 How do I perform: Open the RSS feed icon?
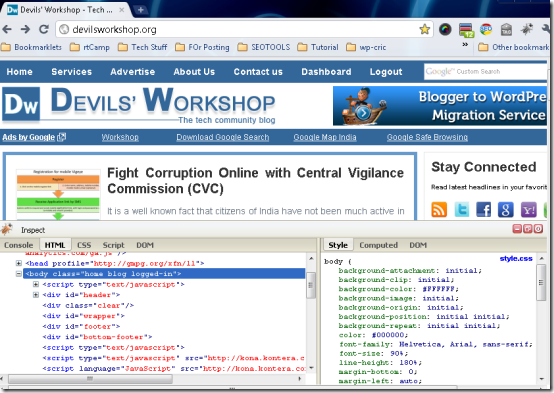[439, 210]
